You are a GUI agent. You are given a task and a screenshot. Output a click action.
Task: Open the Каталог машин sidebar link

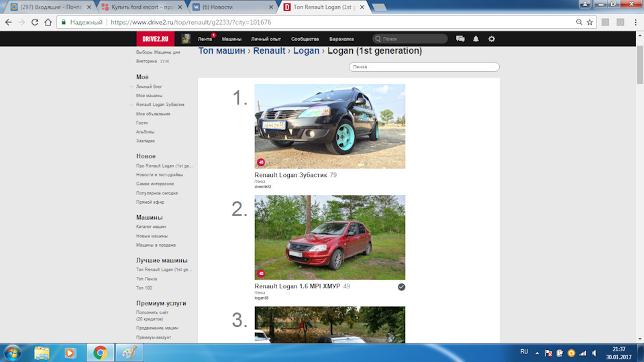151,227
